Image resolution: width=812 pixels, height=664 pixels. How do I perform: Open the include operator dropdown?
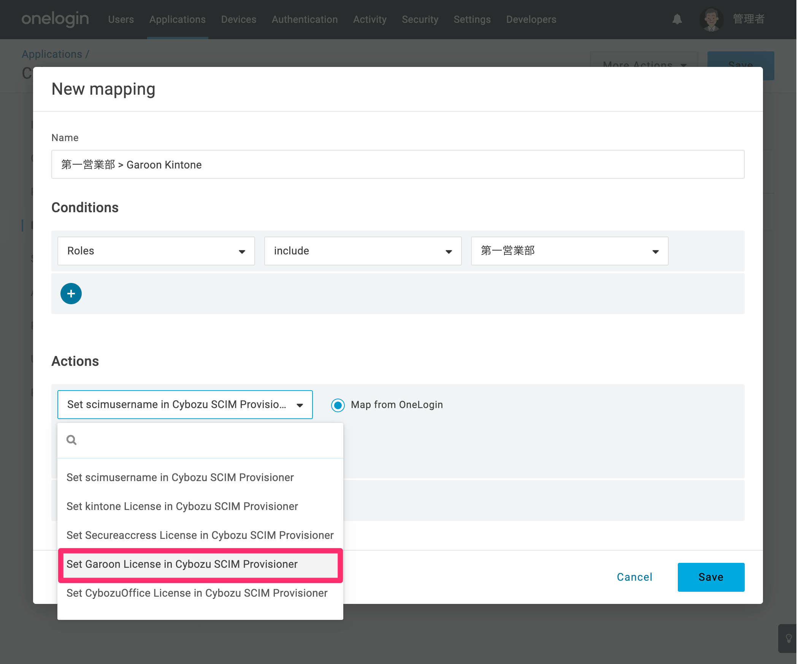(363, 251)
